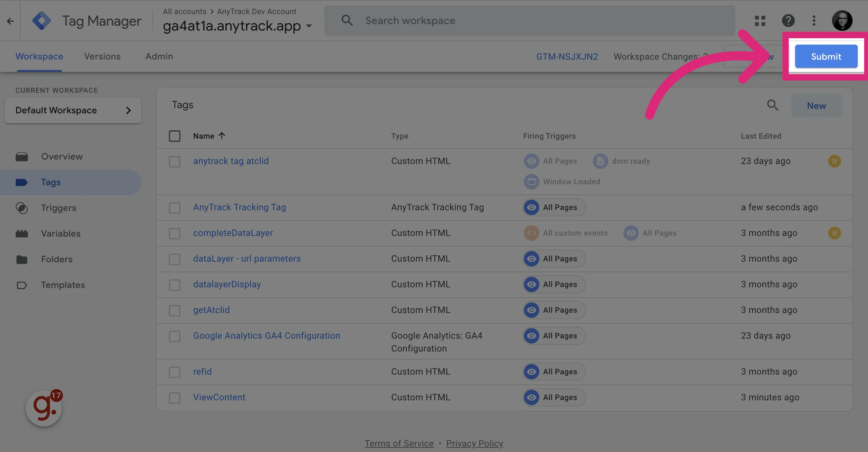Switch to the Workspace tab
This screenshot has width=868, height=452.
point(39,56)
